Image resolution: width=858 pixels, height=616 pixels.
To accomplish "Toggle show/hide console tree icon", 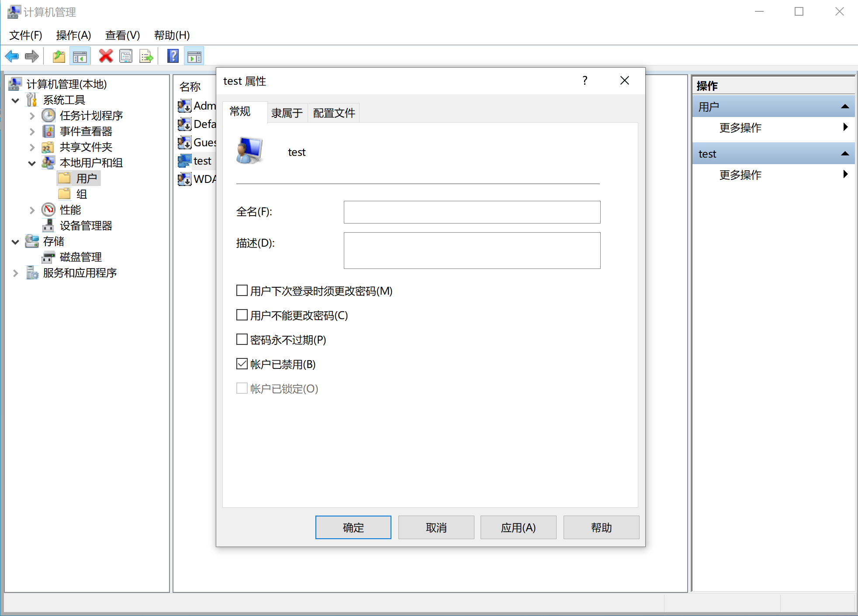I will pos(80,56).
